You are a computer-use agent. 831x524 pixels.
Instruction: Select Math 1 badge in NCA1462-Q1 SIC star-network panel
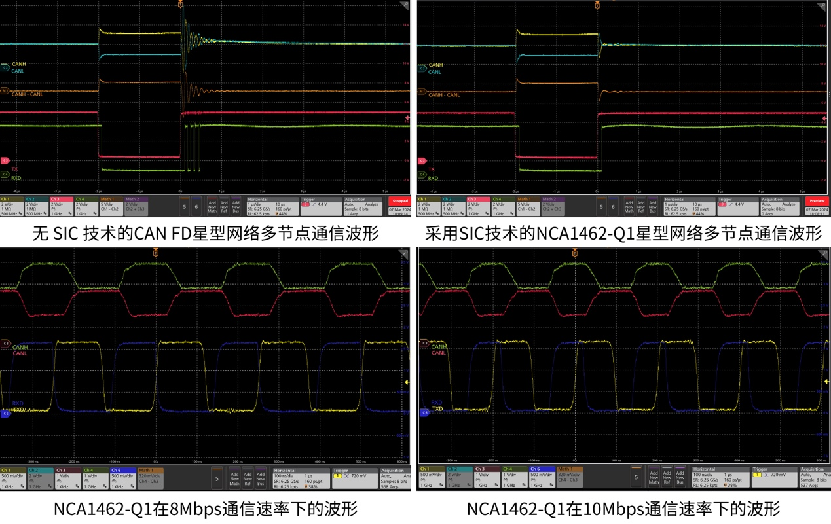[x=528, y=206]
